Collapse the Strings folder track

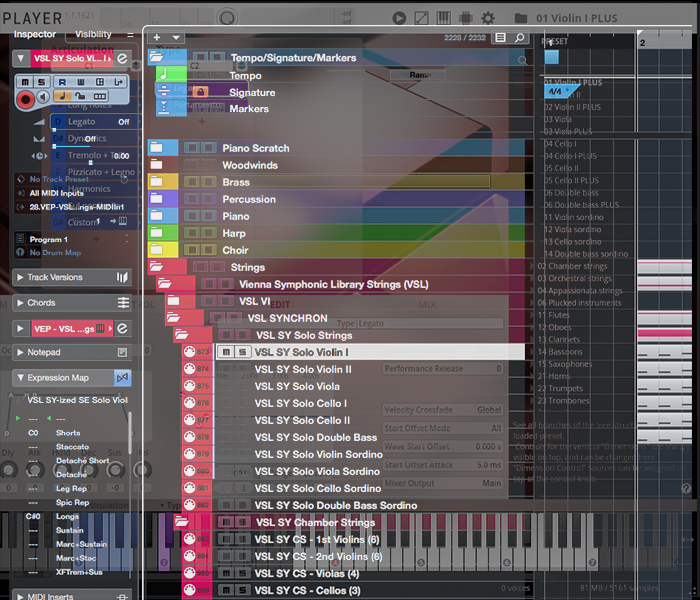point(156,267)
